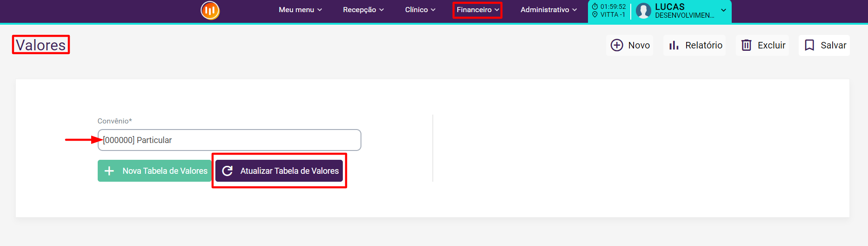868x246 pixels.
Task: Click the orange app logo icon
Action: coord(210,10)
